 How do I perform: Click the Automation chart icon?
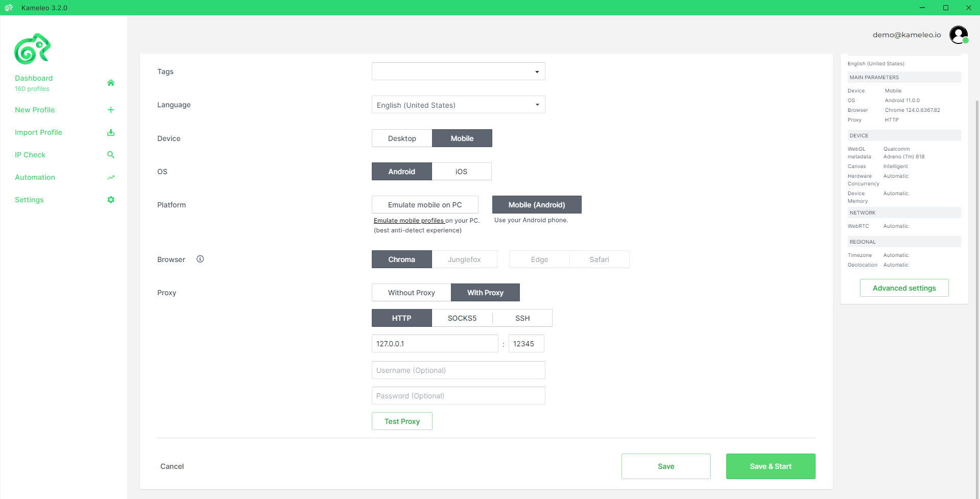111,177
